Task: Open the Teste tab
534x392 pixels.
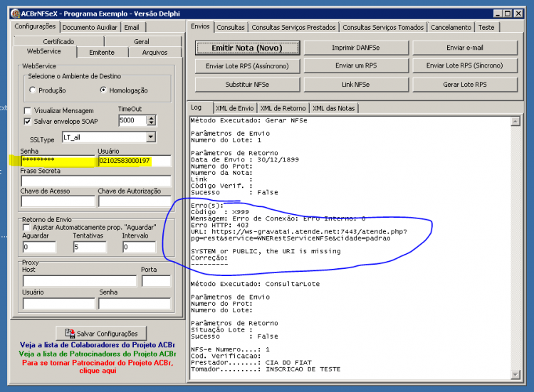Action: 486,28
